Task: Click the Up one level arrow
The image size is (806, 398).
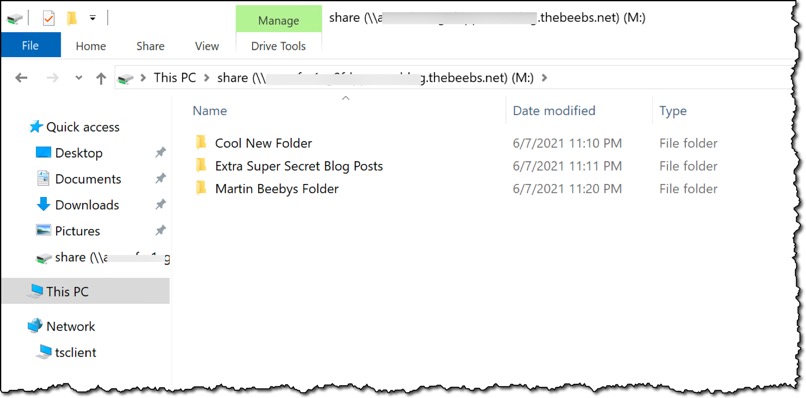Action: (101, 78)
